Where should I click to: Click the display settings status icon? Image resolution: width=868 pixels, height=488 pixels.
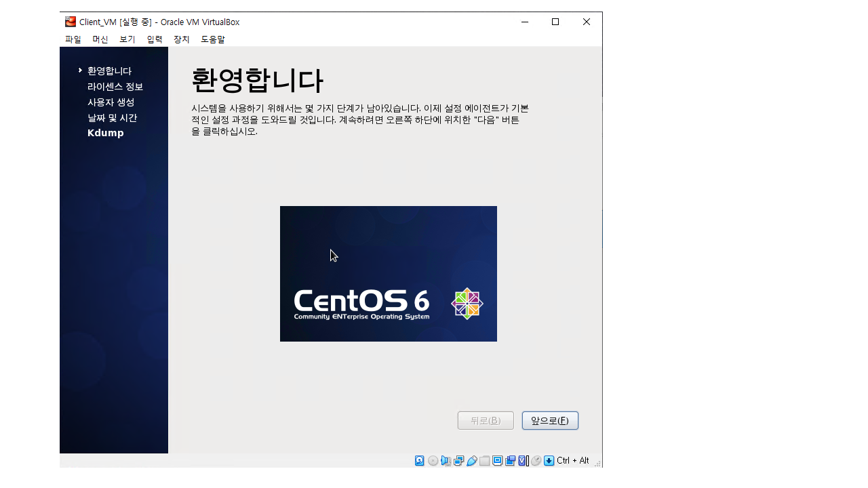(497, 461)
